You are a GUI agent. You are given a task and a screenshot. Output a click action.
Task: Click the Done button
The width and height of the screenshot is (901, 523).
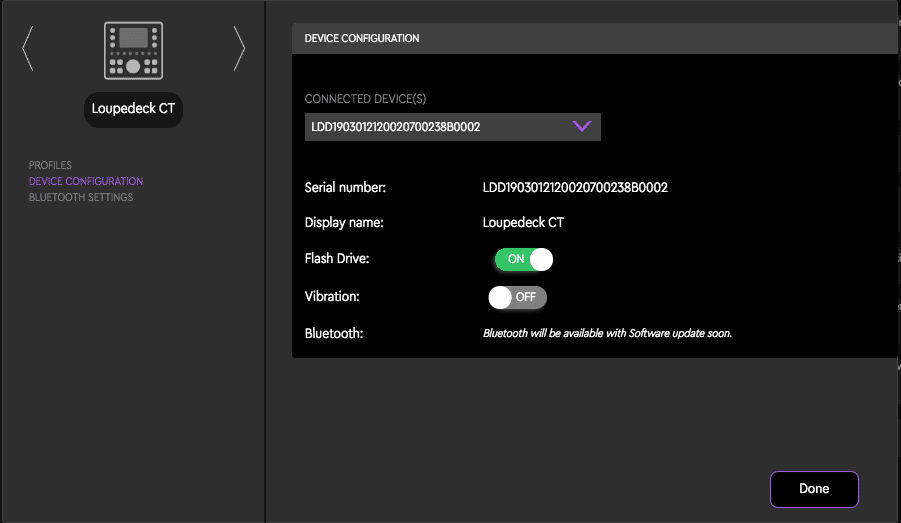(x=814, y=489)
